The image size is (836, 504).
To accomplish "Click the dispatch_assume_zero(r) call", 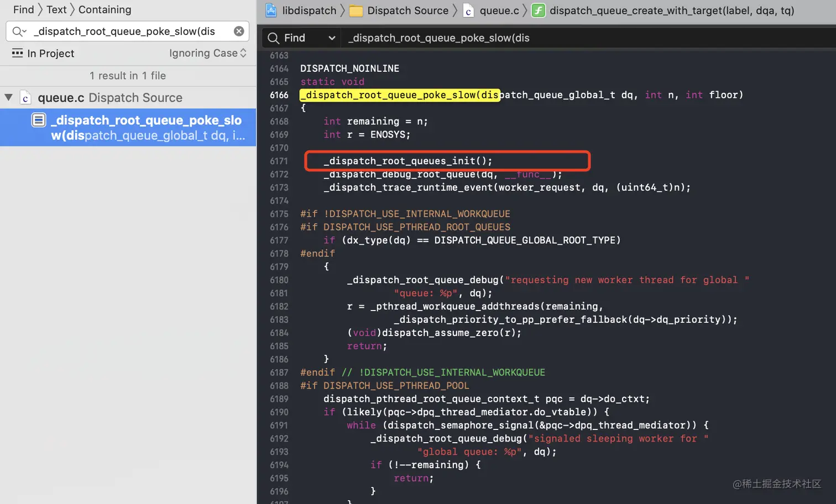I will tap(448, 333).
